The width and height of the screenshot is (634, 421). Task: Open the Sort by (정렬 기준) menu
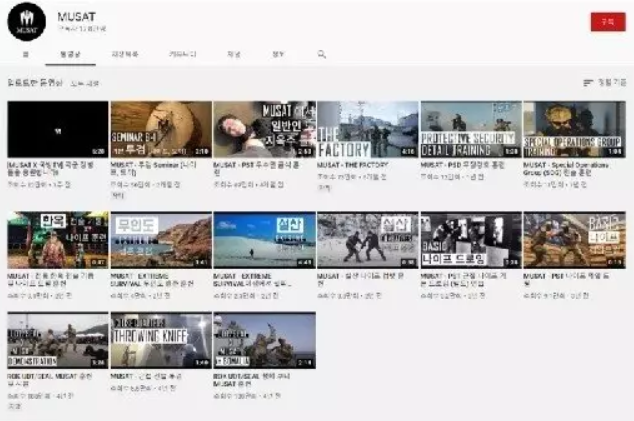coord(605,83)
